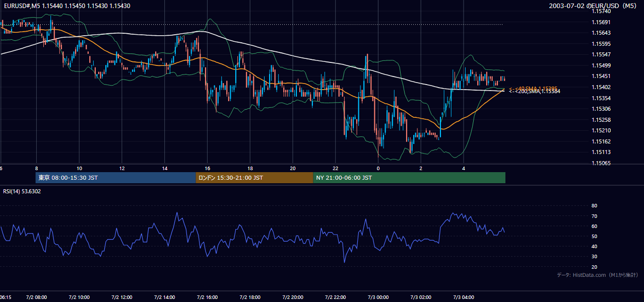Click RSI scale label 40

(x=594, y=246)
